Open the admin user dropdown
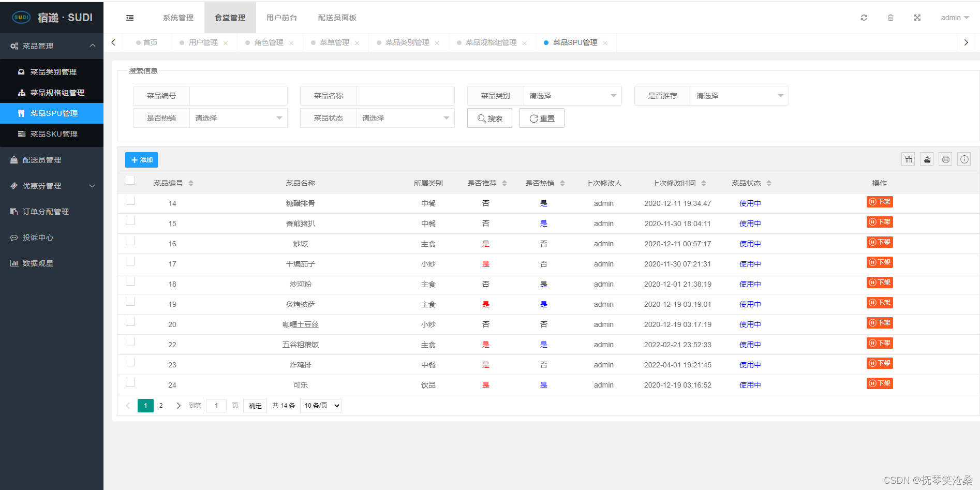Viewport: 980px width, 490px height. coord(955,18)
